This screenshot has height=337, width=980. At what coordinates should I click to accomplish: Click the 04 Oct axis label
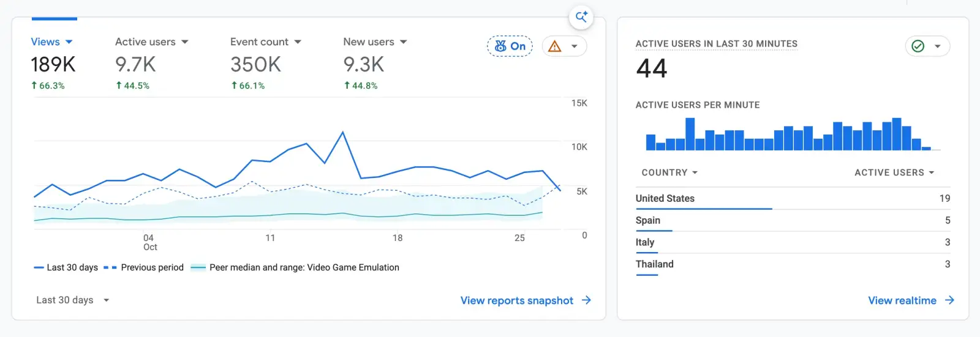[x=149, y=242]
